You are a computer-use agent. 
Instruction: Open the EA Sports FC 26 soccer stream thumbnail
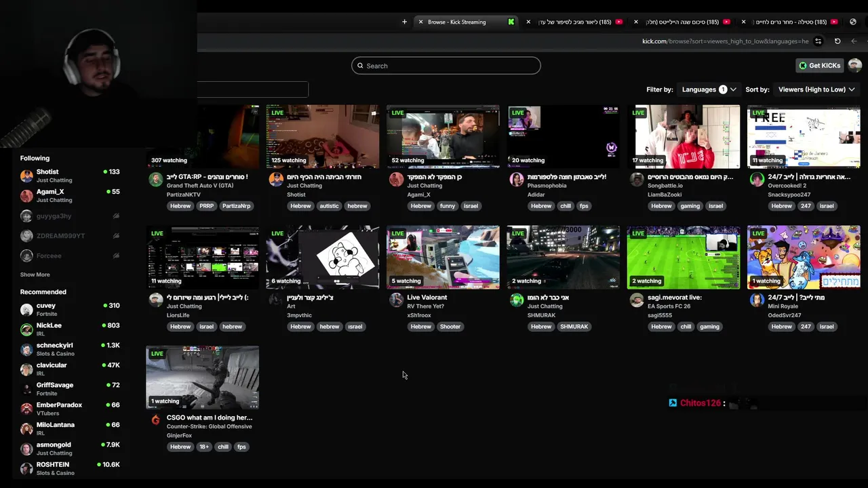(x=684, y=257)
